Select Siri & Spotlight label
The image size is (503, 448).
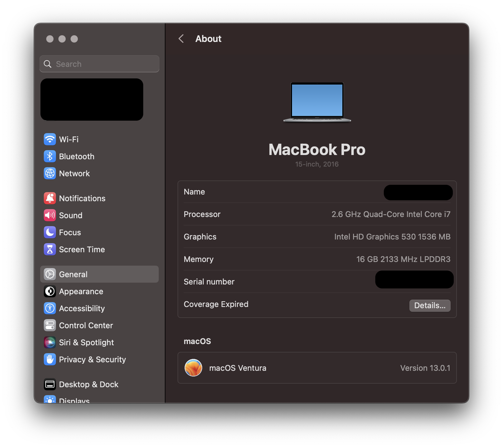(x=86, y=343)
